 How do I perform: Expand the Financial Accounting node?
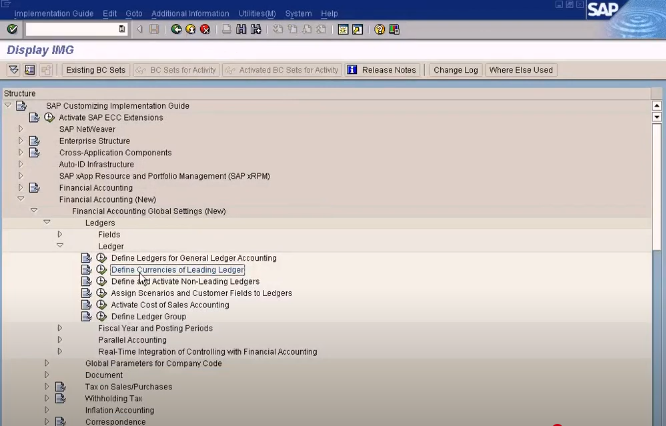coord(21,187)
